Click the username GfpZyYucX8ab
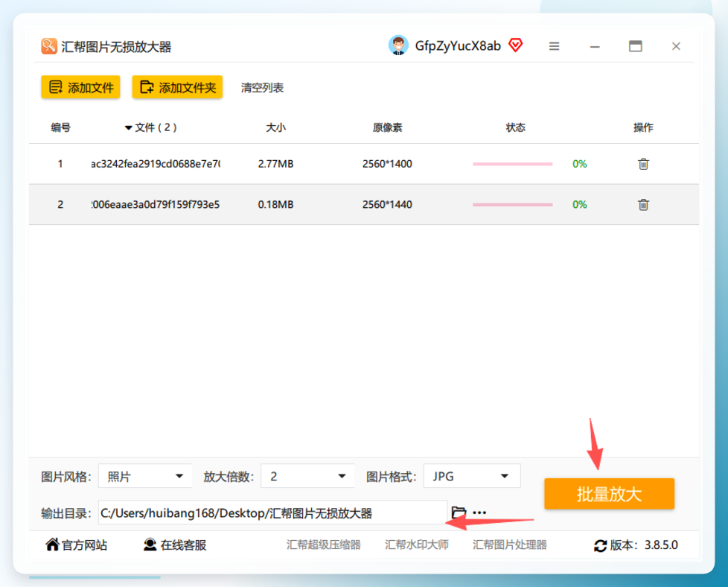728x587 pixels. coord(458,46)
